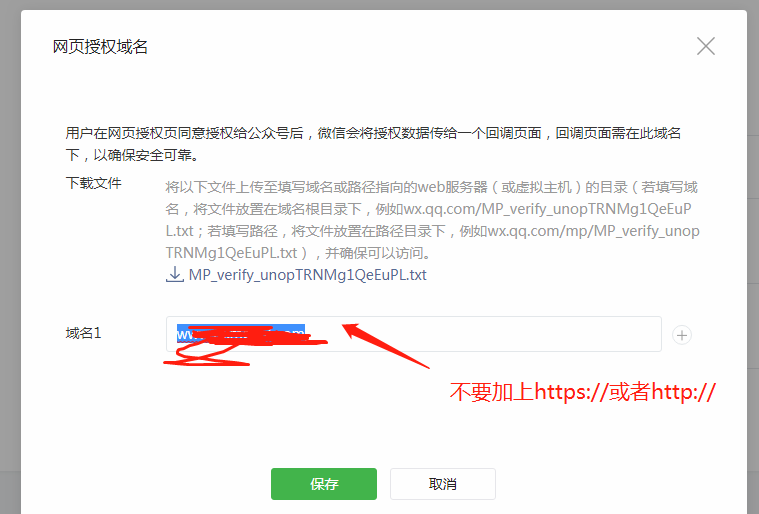The width and height of the screenshot is (759, 514).
Task: Click the highlighted domain text in 域名1
Action: 241,333
